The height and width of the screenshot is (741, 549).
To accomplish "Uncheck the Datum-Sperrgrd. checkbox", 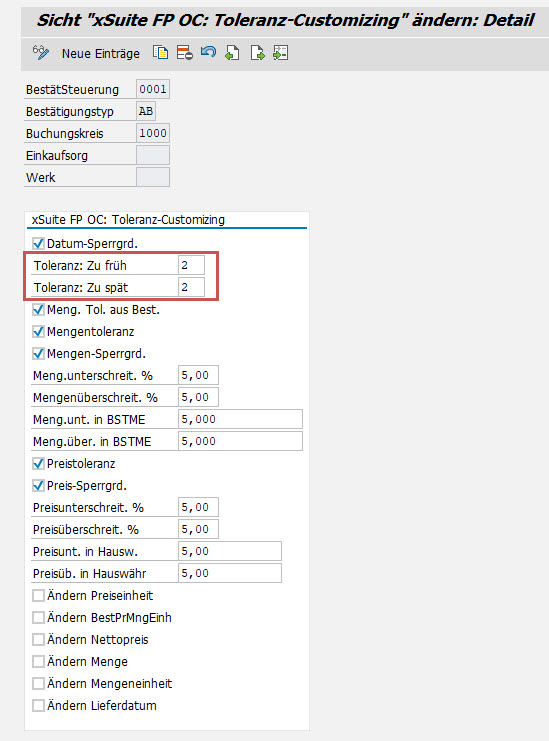I will coord(38,244).
